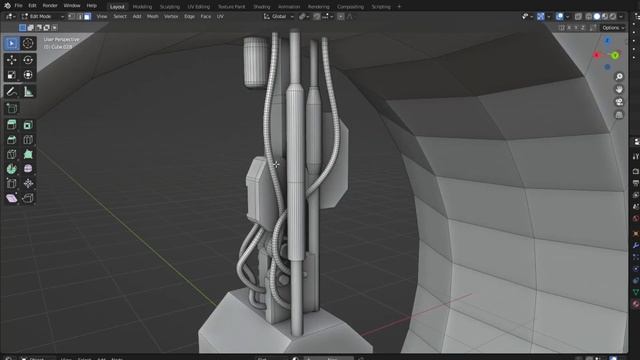Select the Scale tool

[x=11, y=75]
